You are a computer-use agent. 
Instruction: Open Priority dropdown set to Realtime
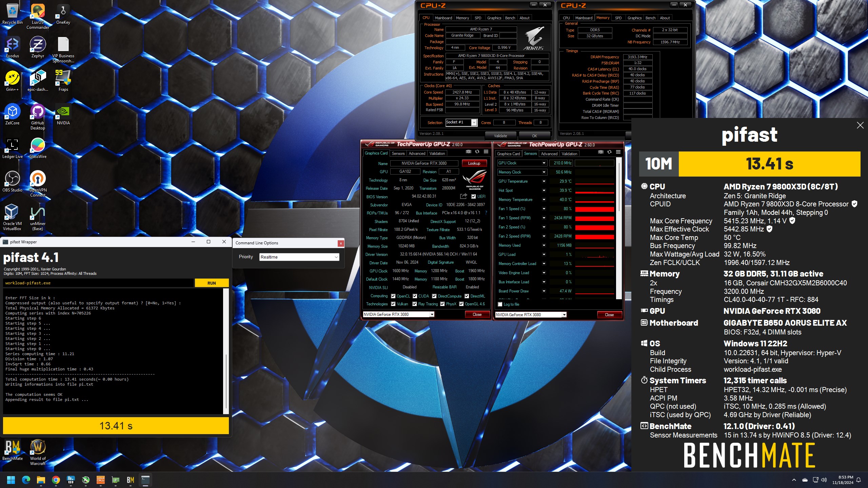pyautogui.click(x=299, y=257)
